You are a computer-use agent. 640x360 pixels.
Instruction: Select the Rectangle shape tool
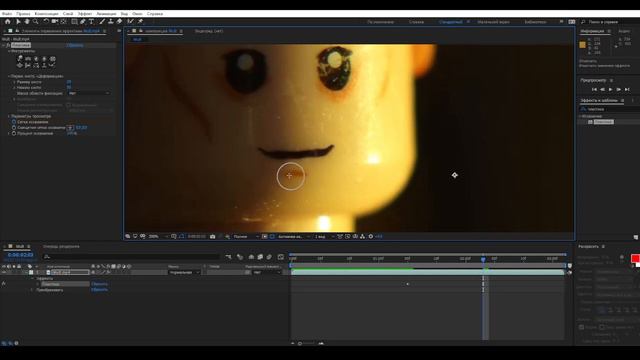pos(74,22)
